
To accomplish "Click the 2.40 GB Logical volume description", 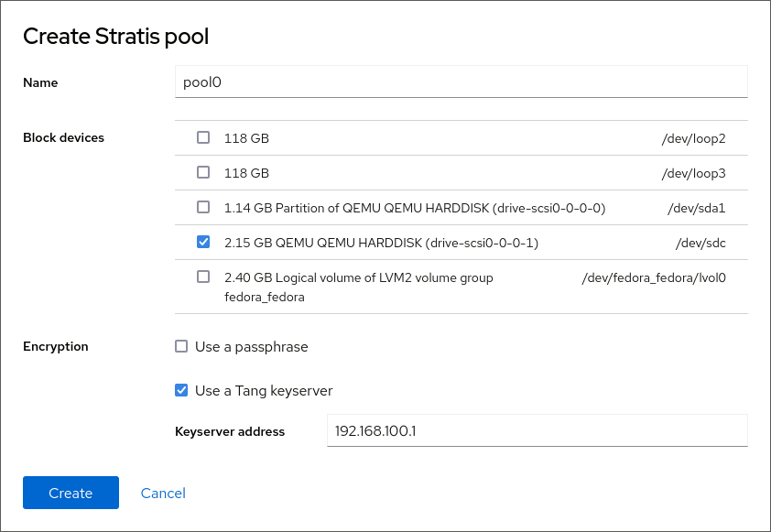I will coord(358,277).
